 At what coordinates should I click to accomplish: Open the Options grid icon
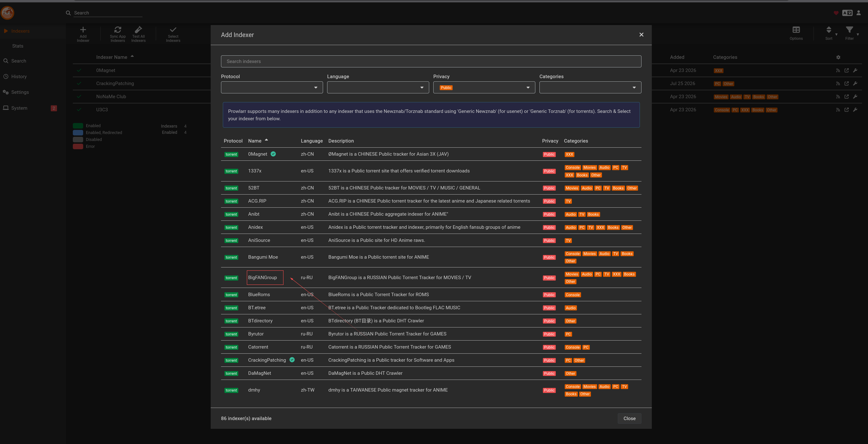tap(796, 30)
